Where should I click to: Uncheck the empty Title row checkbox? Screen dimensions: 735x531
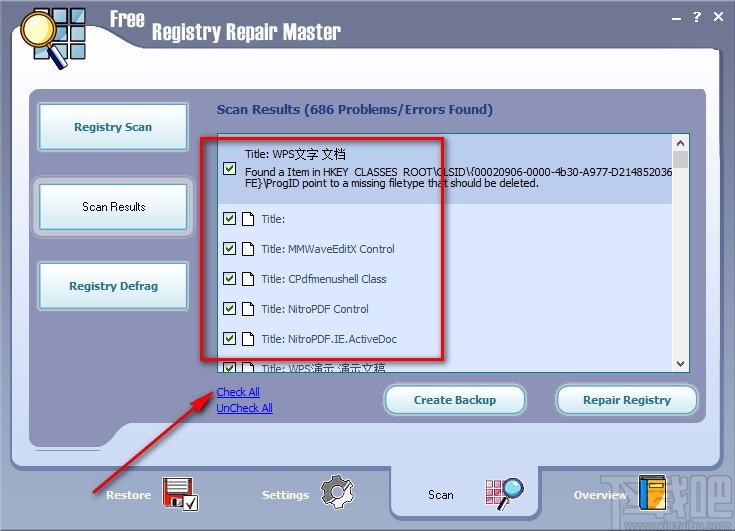229,218
